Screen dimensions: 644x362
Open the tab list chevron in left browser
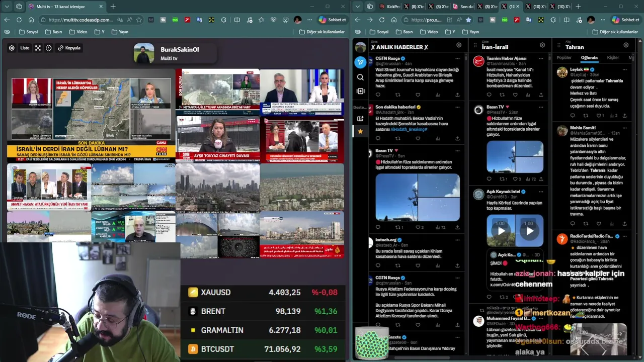click(7, 7)
